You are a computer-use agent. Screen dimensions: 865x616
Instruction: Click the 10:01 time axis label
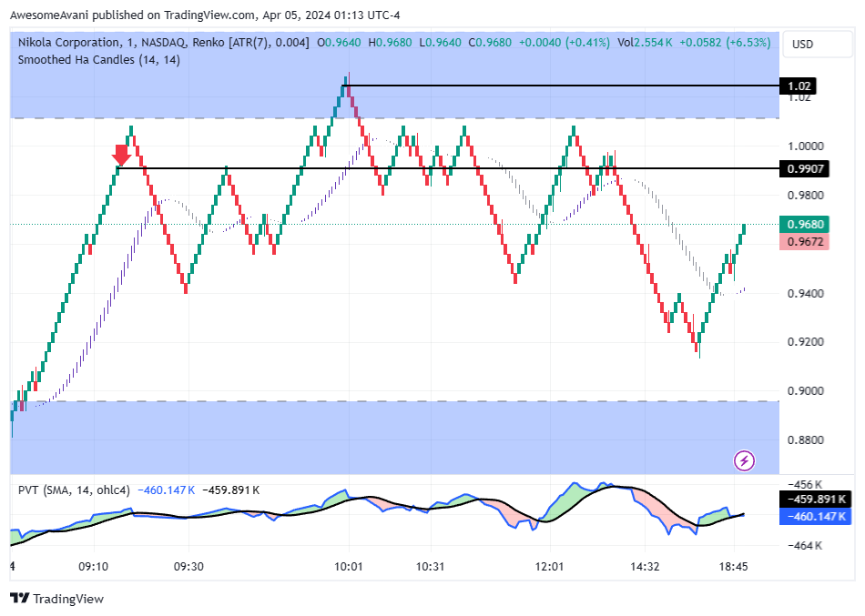349,567
